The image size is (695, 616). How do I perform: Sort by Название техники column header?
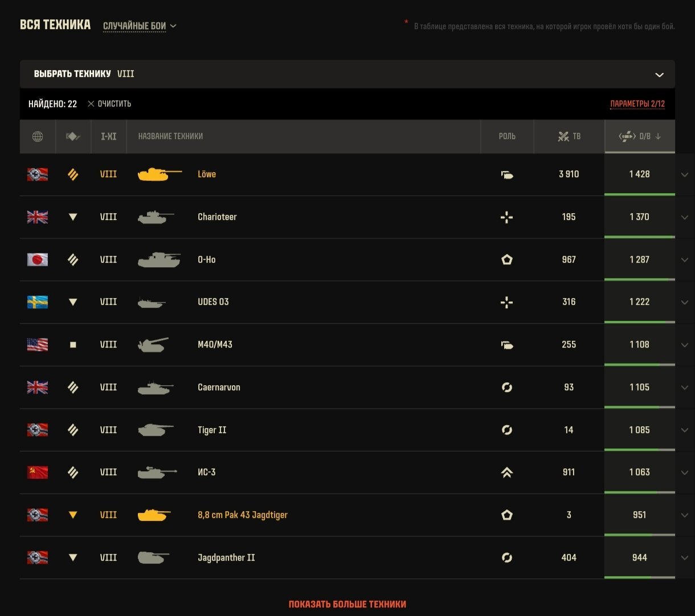coord(170,136)
